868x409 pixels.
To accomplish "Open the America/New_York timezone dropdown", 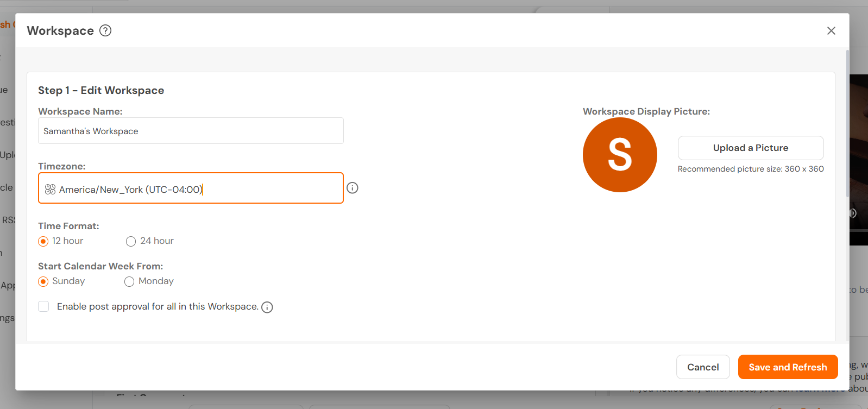I will [191, 188].
